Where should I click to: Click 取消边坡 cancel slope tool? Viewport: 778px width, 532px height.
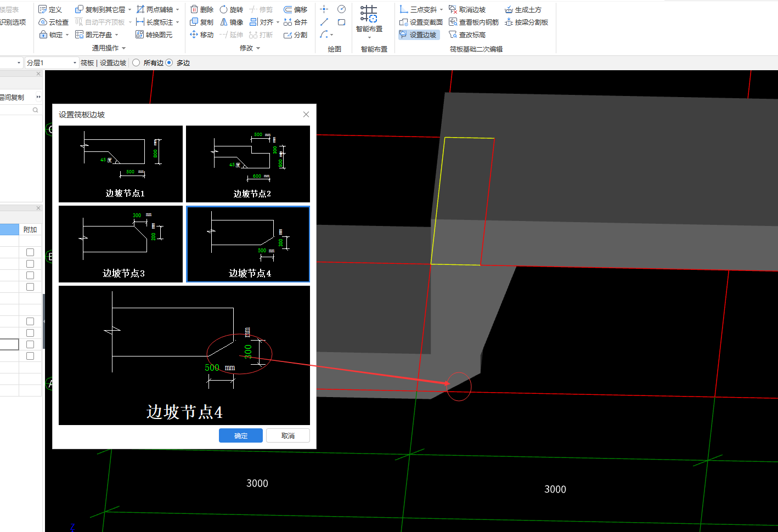click(467, 9)
